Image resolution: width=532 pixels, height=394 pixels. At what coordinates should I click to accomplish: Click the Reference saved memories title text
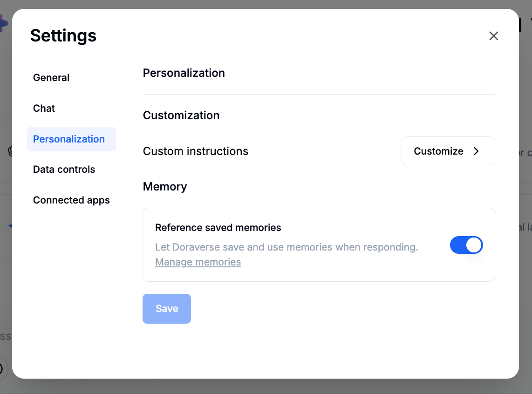point(218,228)
